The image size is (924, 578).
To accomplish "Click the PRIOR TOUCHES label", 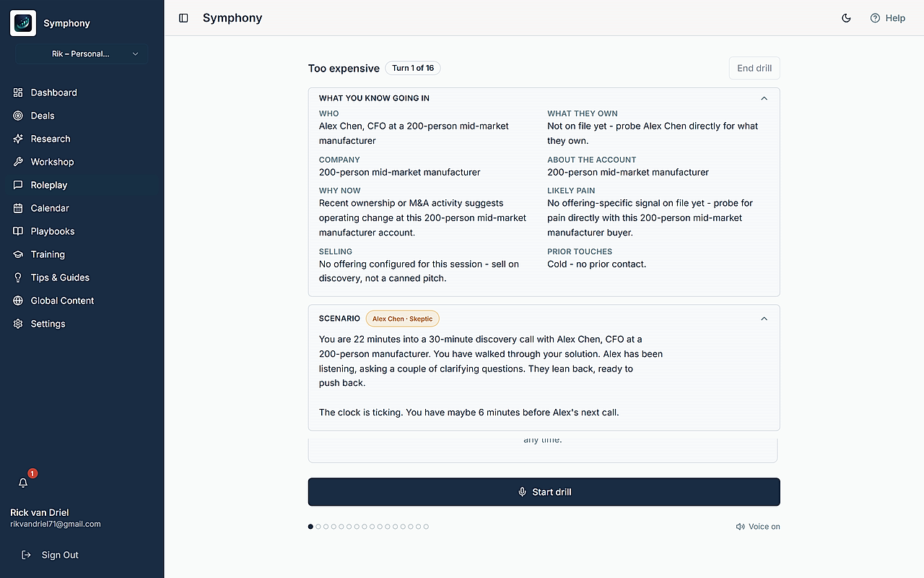I will point(580,251).
